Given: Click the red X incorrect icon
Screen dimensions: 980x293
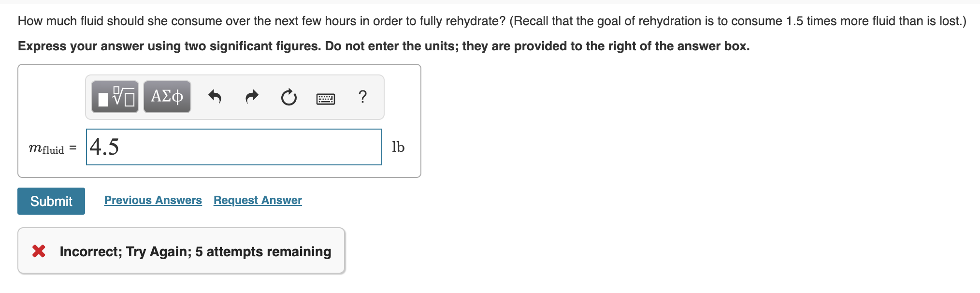Looking at the screenshot, I should click(39, 251).
